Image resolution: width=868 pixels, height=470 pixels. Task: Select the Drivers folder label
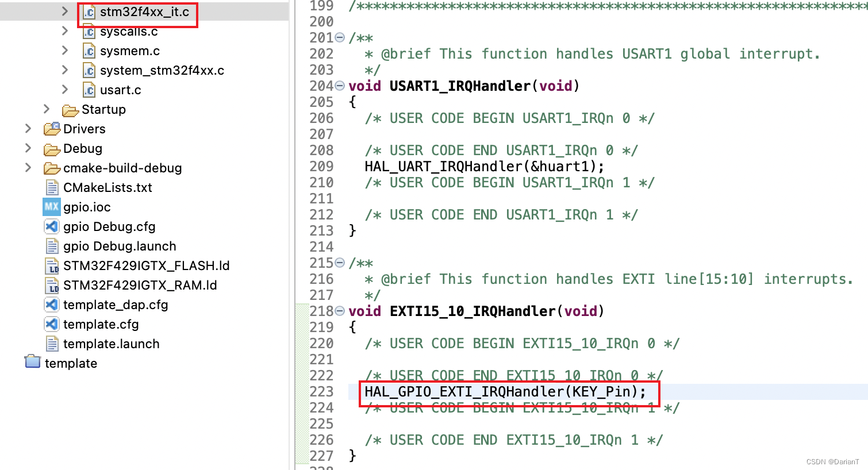click(x=85, y=129)
